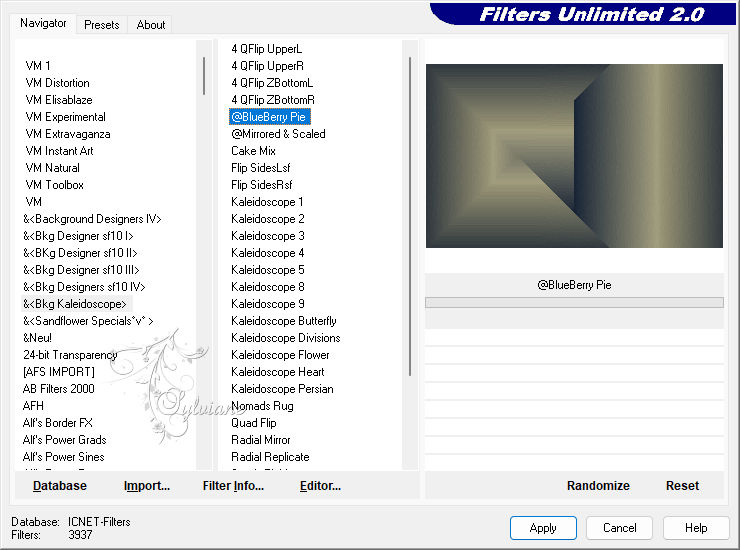Click Import... to import filters
The image size is (740, 550).
pos(147,485)
